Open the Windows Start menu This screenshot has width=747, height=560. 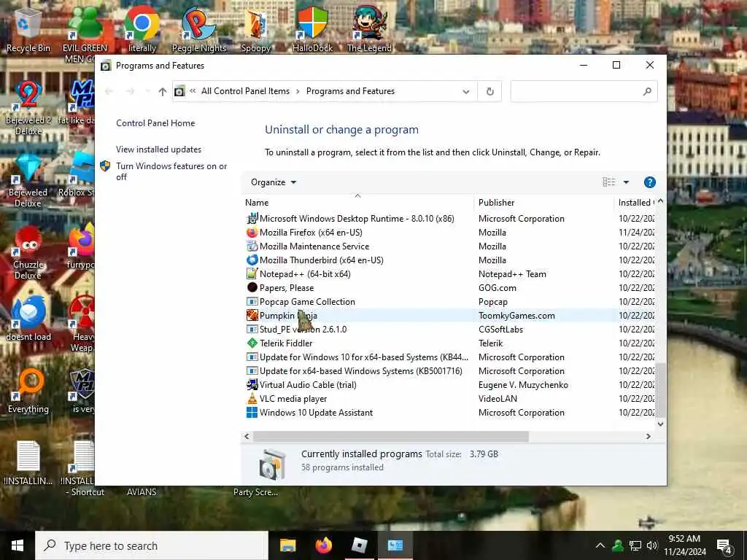[18, 545]
